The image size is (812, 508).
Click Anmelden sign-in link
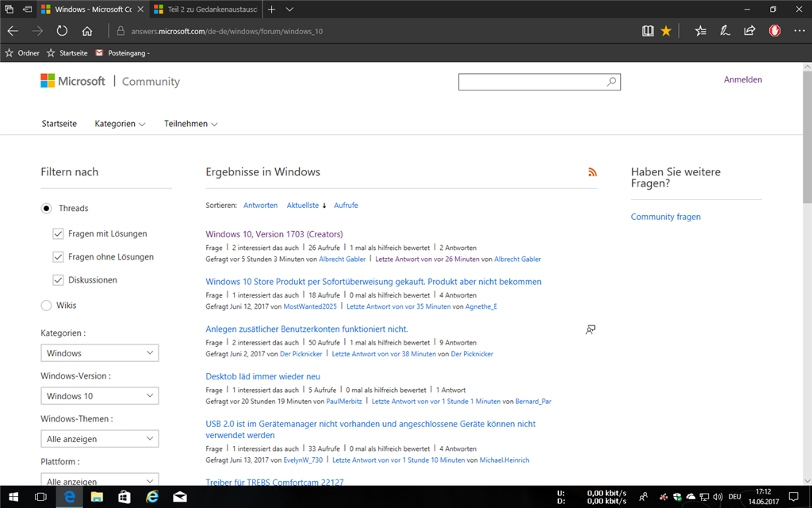tap(742, 79)
